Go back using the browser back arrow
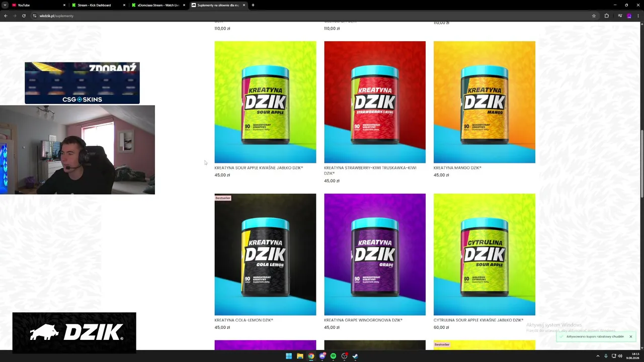Screen dimensions: 644x362 click(x=6, y=16)
